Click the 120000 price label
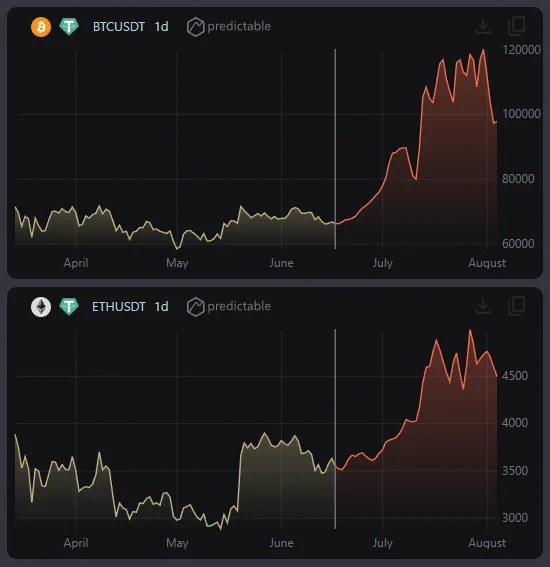The image size is (550, 567). (x=521, y=50)
